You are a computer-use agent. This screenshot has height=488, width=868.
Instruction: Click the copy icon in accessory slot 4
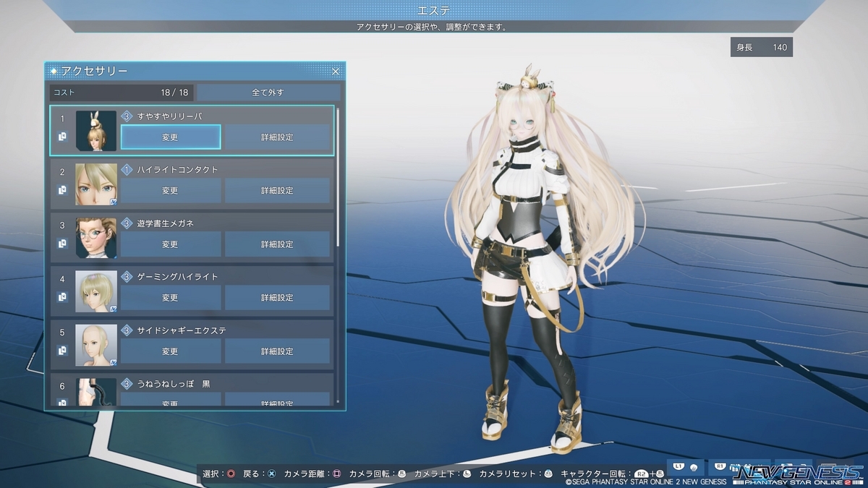[63, 297]
